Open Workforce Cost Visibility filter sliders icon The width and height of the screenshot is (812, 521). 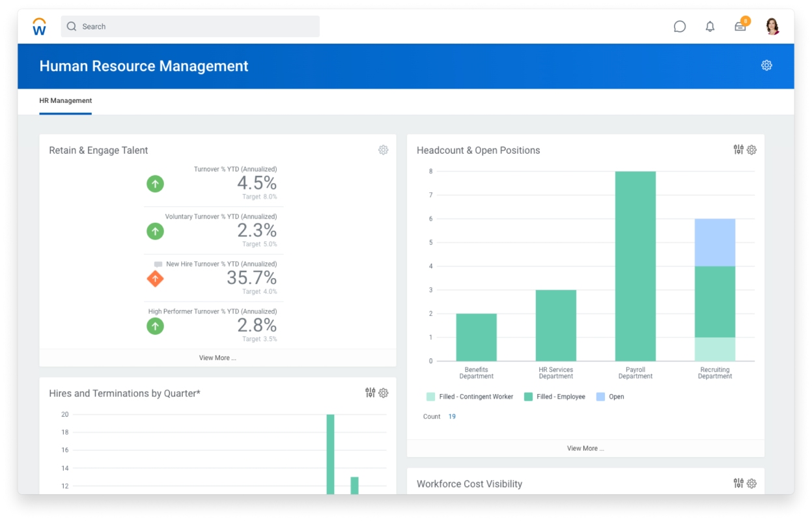[x=738, y=483]
